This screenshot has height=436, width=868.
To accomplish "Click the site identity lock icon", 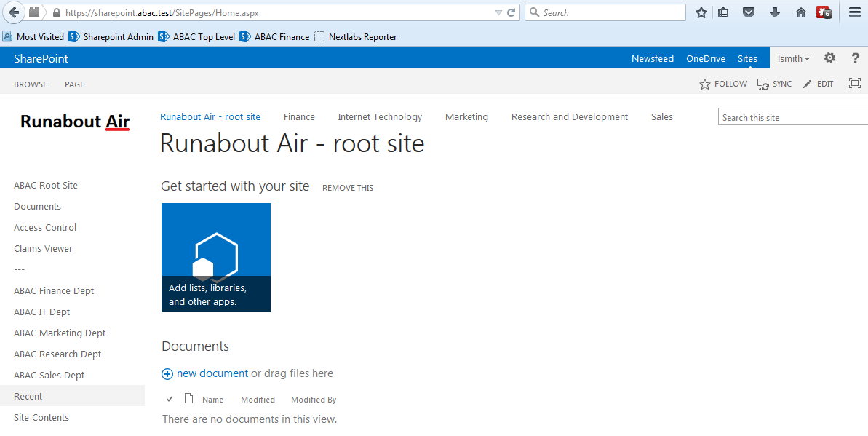I will pos(56,13).
